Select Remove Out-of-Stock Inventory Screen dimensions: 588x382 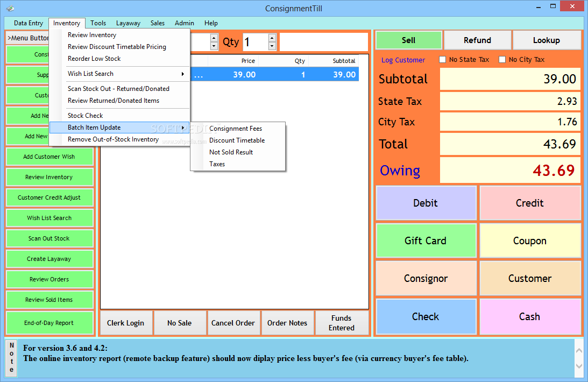tap(119, 139)
